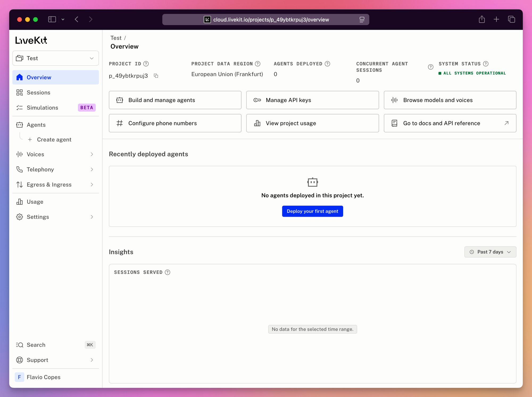Click help icon next to Agents Deployed
The width and height of the screenshot is (532, 397).
(x=327, y=64)
